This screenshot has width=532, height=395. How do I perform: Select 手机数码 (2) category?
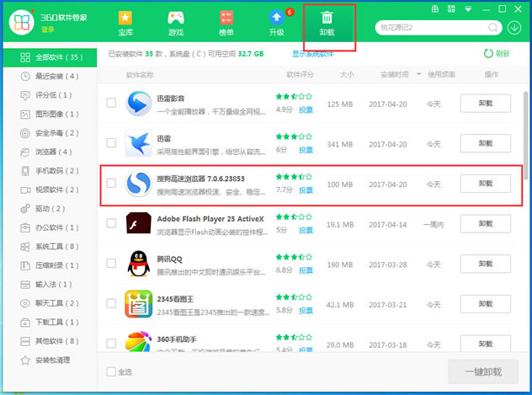point(50,171)
